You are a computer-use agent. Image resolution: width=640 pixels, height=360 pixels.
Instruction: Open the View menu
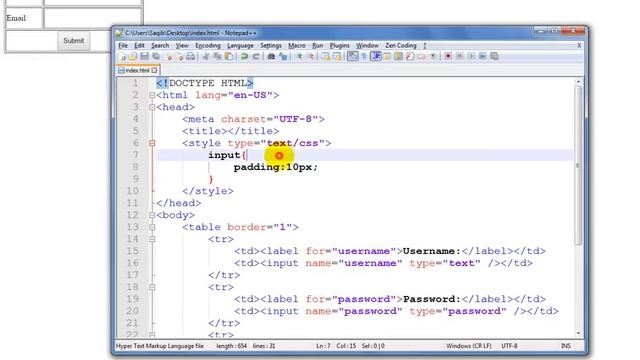point(182,45)
